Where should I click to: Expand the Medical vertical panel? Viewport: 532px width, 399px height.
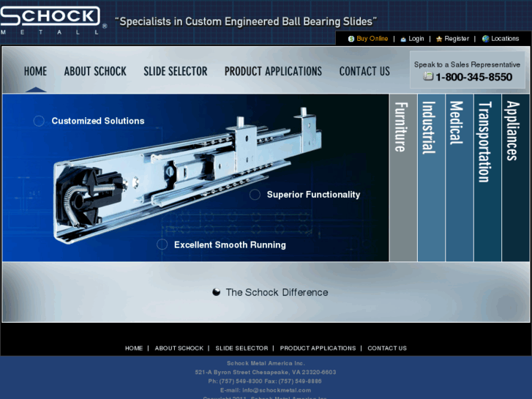(460, 178)
